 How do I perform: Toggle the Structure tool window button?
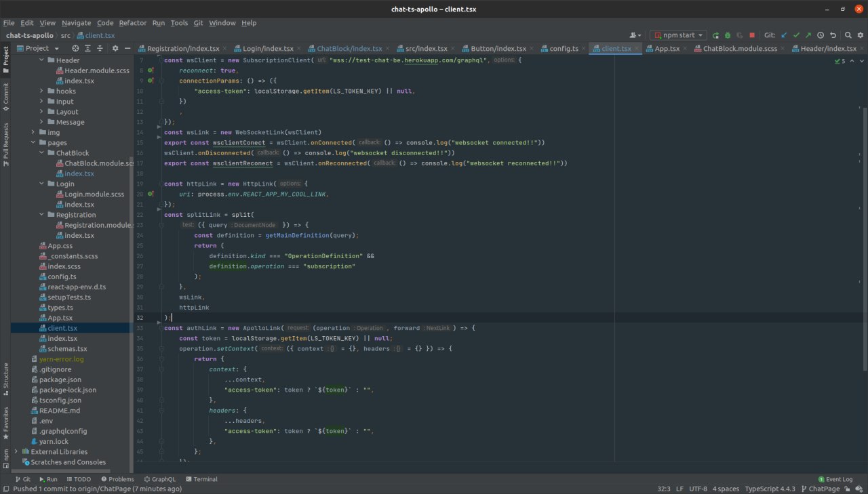click(x=6, y=378)
